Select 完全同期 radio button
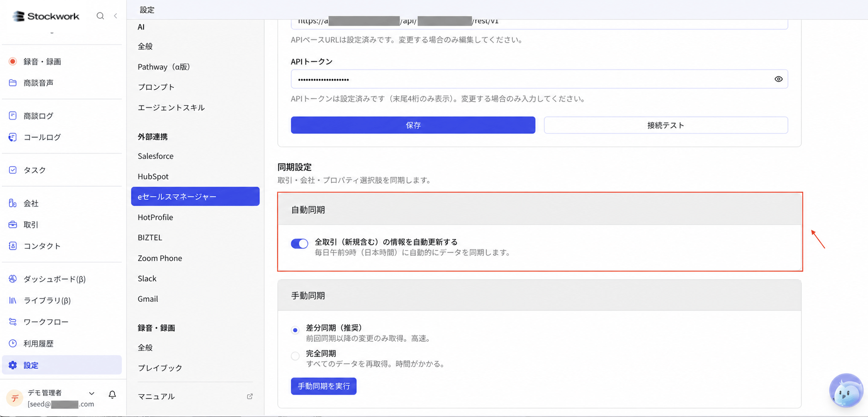The image size is (868, 417). click(x=295, y=356)
